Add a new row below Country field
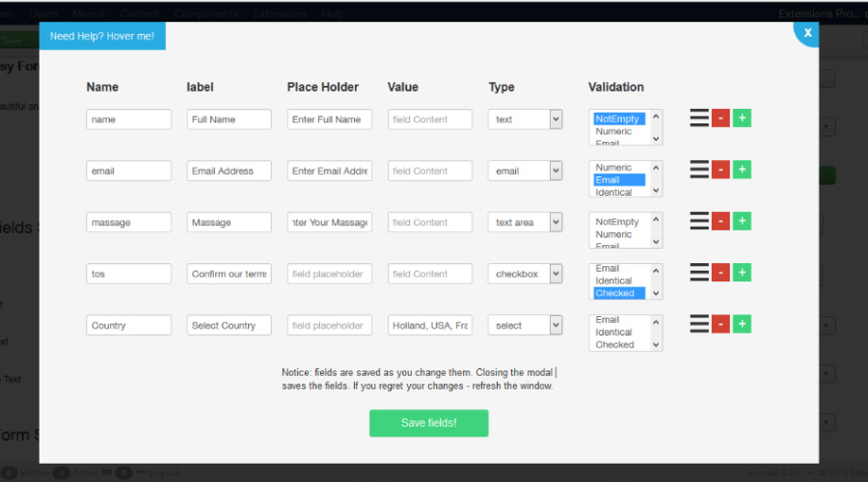Viewport: 868px width, 482px height. pos(742,324)
